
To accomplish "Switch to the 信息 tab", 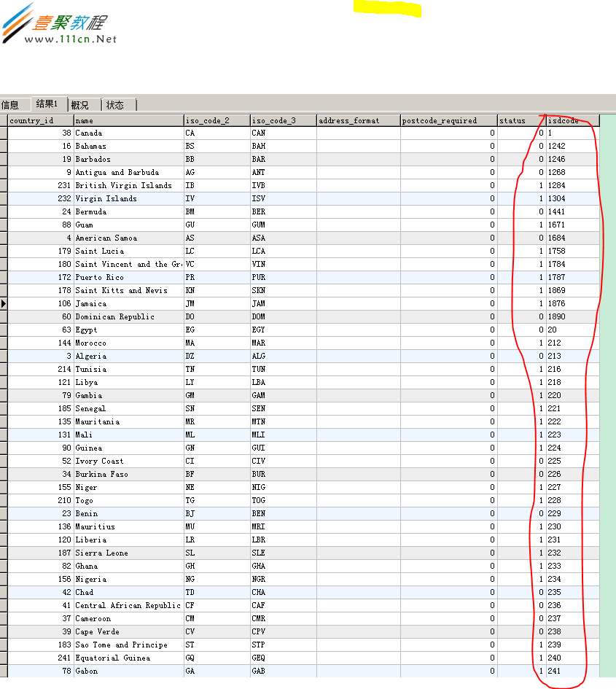I will 10,105.
